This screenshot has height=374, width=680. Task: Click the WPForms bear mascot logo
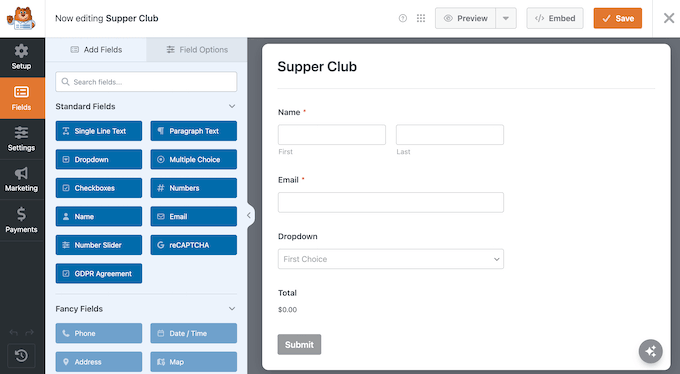point(21,18)
